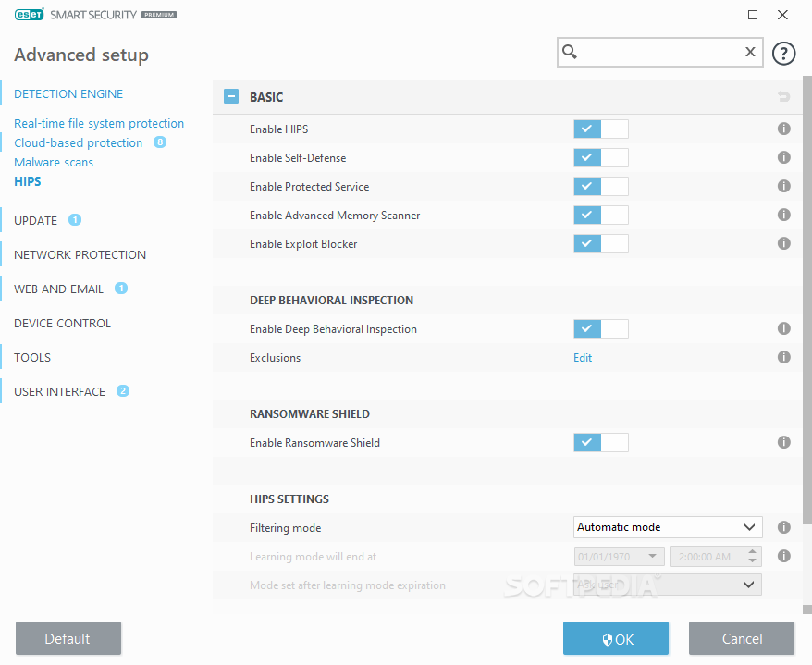
Task: Toggle Enable Deep Behavioral Inspection switch
Action: [x=601, y=329]
